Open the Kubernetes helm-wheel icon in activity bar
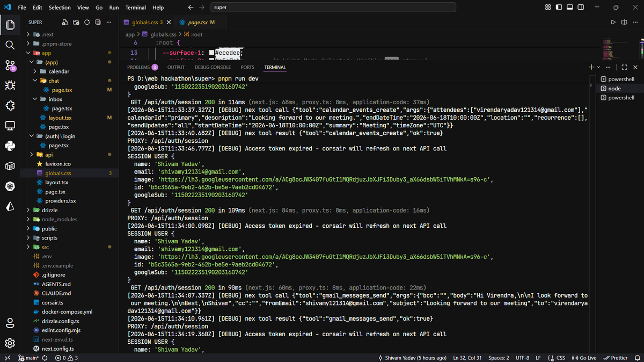644x362 pixels. pyautogui.click(x=10, y=186)
